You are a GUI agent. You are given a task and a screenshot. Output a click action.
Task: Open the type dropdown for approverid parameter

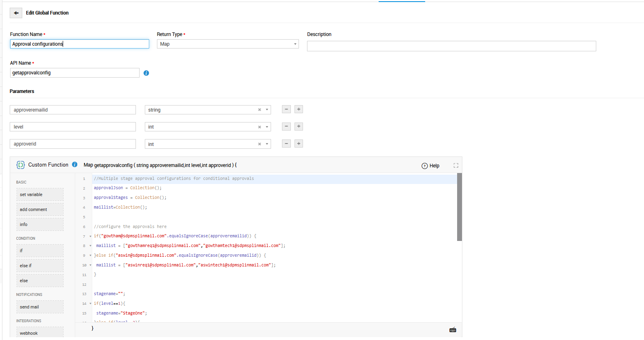tap(267, 144)
